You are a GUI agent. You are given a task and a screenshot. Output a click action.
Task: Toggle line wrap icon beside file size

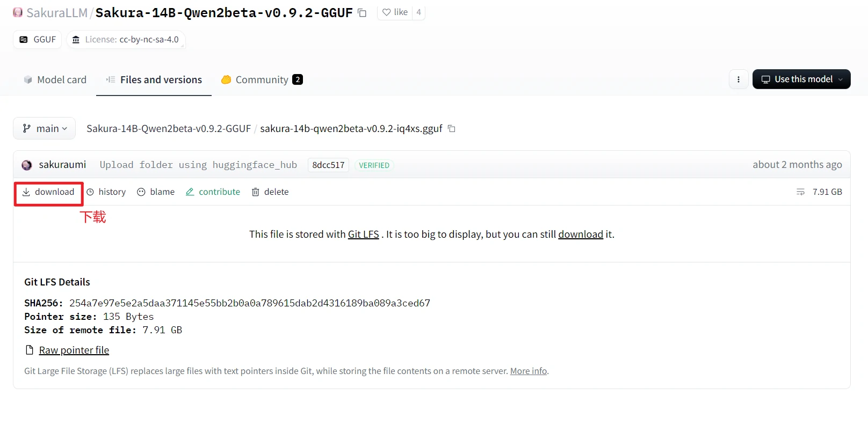pyautogui.click(x=800, y=192)
